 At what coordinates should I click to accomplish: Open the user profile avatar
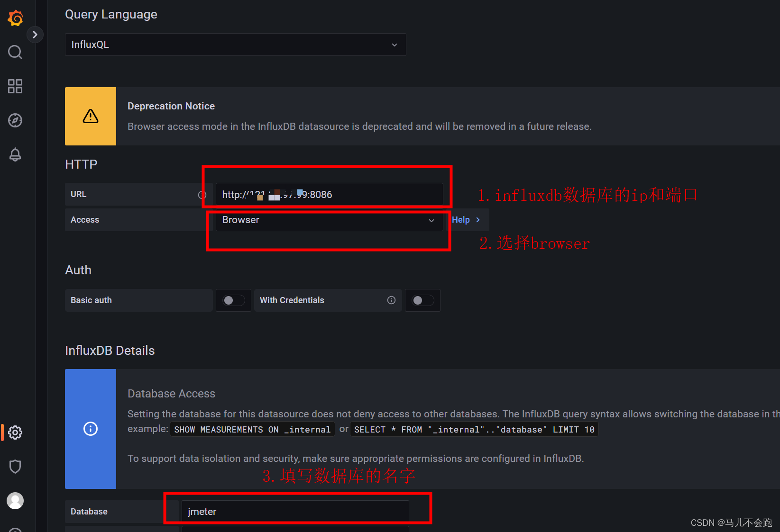15,501
